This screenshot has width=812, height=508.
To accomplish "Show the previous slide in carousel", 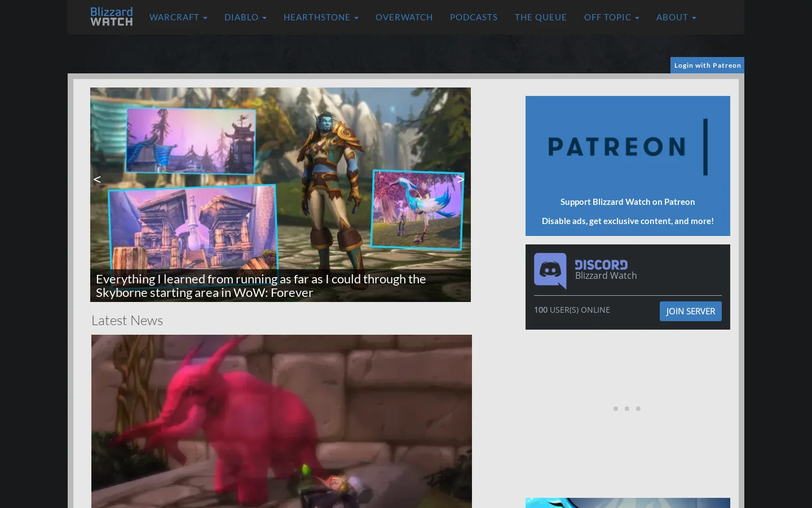I will click(97, 179).
